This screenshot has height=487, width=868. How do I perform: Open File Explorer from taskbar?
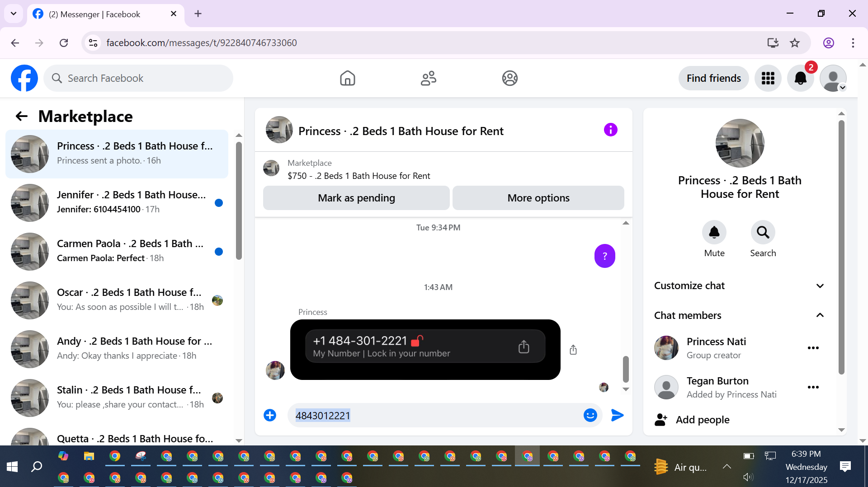pos(89,456)
